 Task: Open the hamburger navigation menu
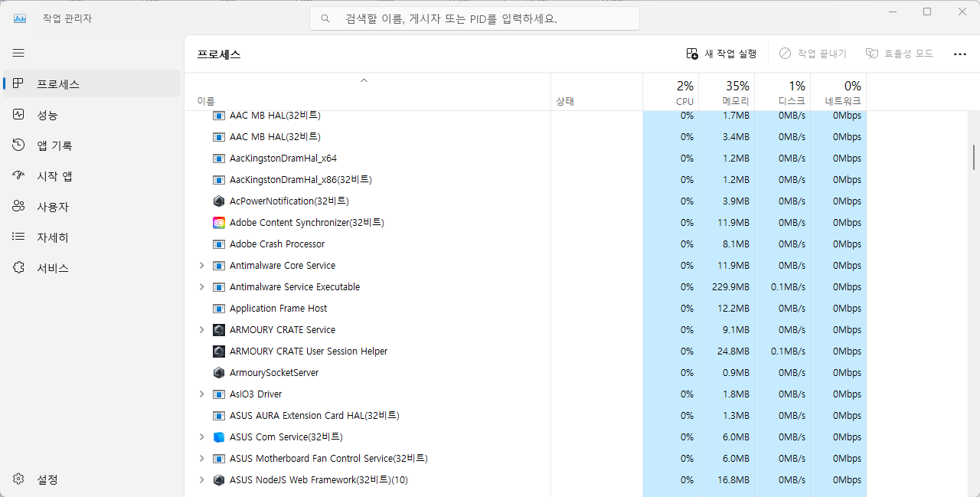(x=18, y=53)
